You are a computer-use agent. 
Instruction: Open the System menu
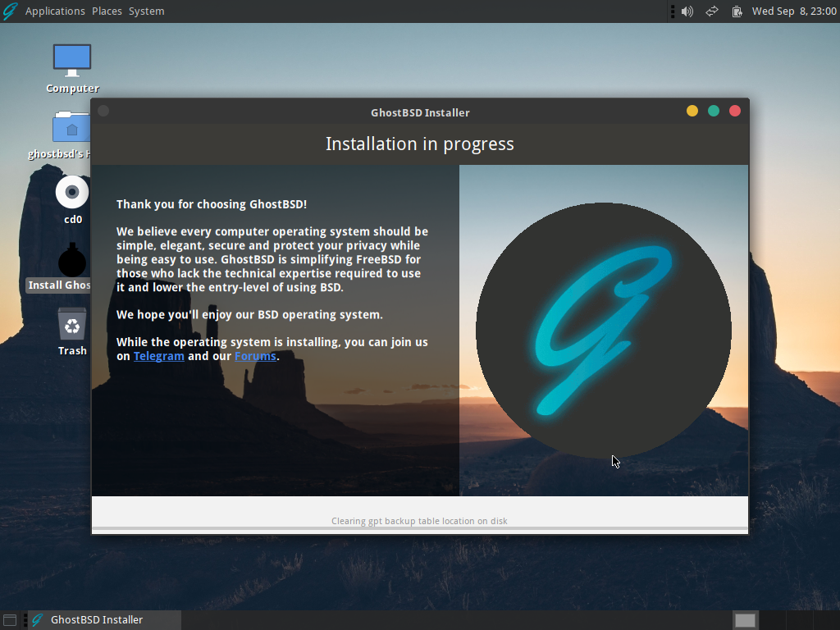click(x=146, y=11)
